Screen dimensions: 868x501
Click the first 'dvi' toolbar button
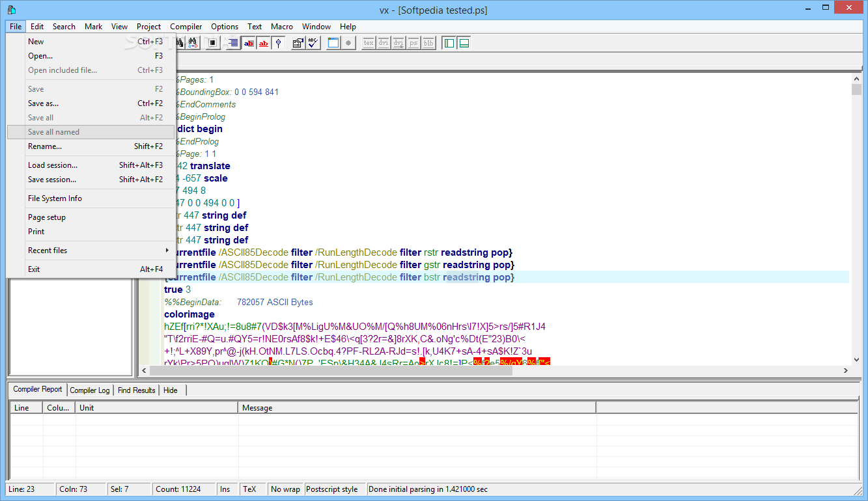click(384, 43)
